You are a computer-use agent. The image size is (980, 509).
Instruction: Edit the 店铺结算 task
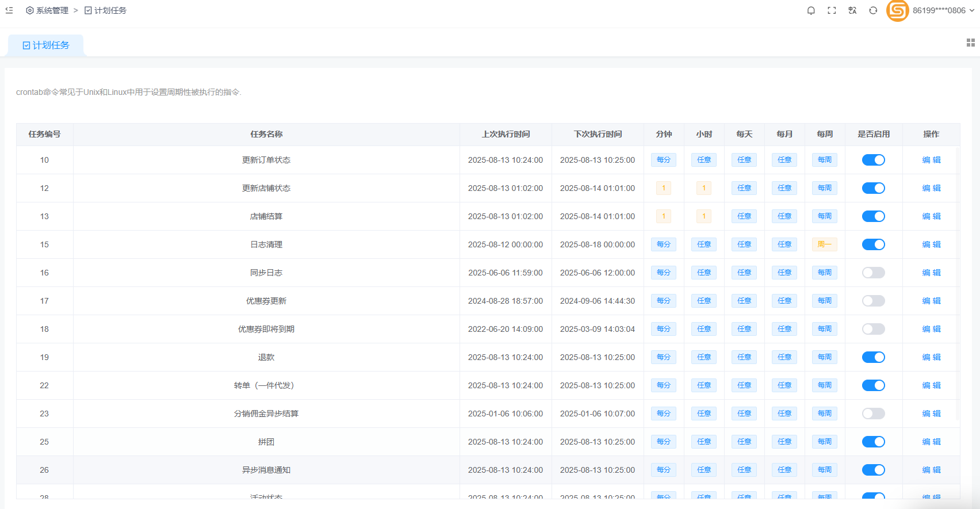click(x=931, y=216)
